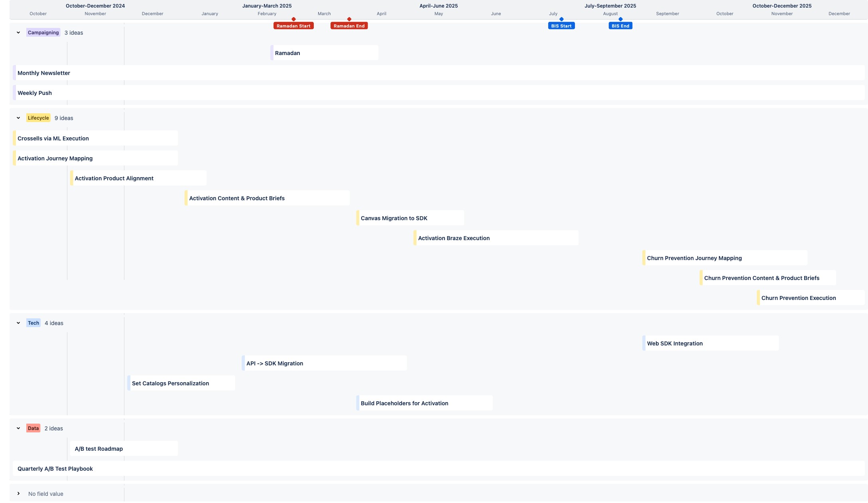The image size is (868, 503).
Task: Open A/B test Roadmap idea
Action: tap(124, 448)
